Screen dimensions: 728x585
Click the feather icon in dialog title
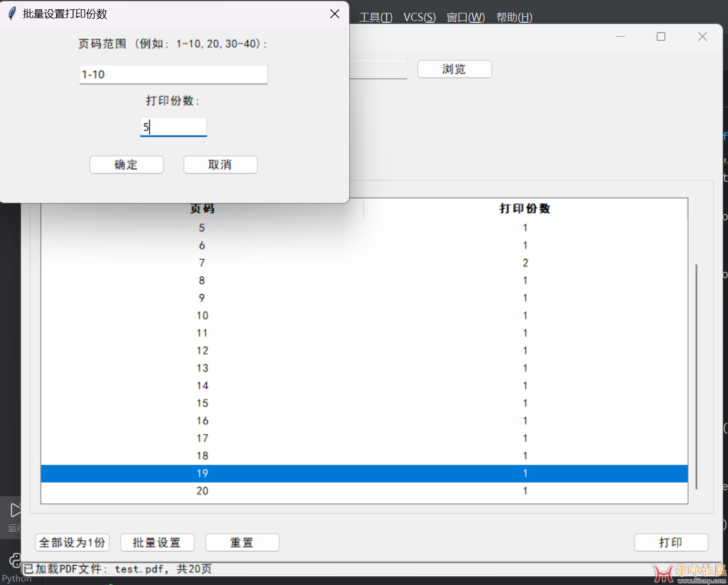[x=12, y=13]
